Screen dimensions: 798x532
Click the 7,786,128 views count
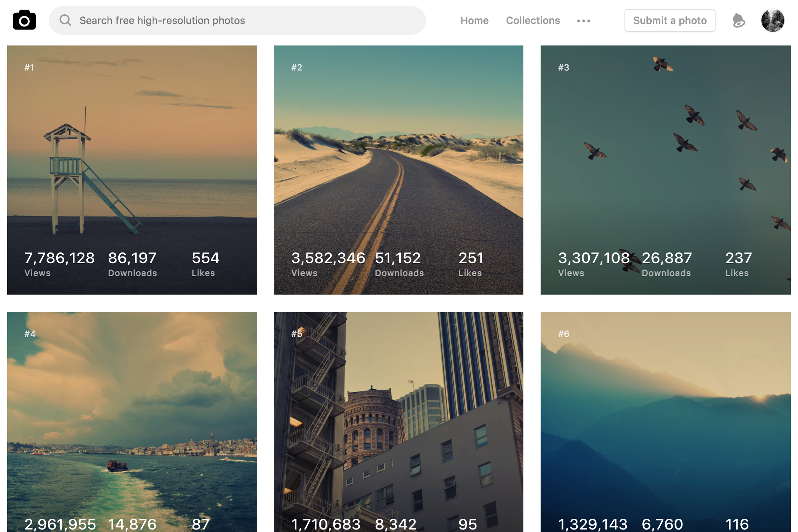pyautogui.click(x=60, y=258)
